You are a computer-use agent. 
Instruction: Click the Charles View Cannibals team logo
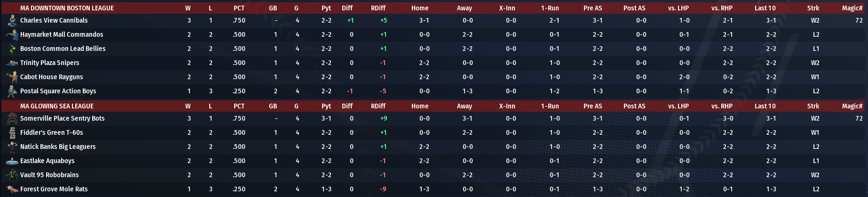(x=12, y=21)
